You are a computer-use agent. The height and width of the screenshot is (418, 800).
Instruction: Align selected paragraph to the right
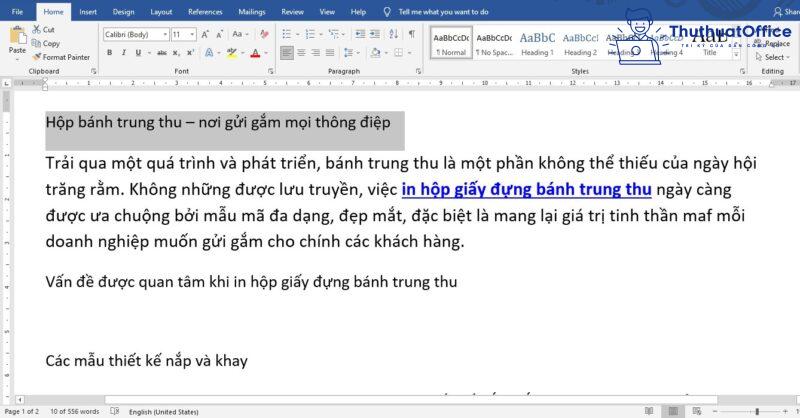316,53
